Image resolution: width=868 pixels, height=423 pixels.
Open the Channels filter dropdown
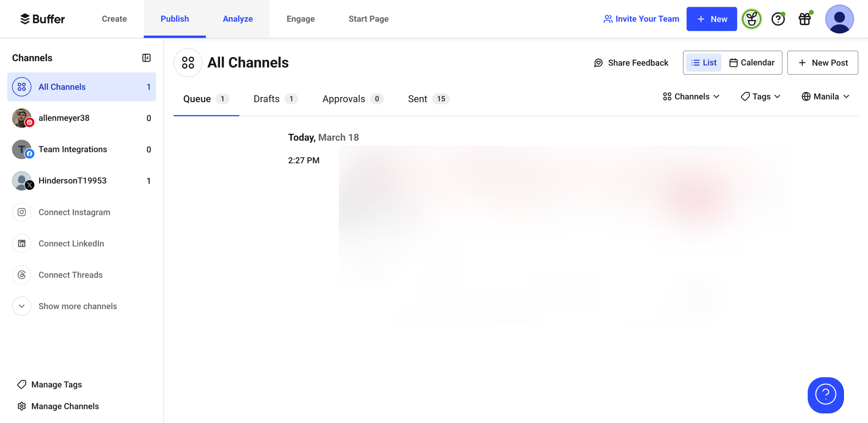[691, 97]
